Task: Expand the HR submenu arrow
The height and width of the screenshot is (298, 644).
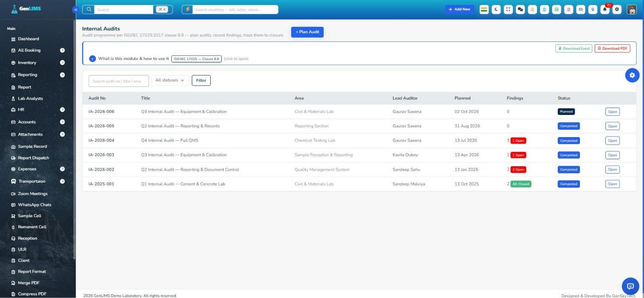Action: click(62, 109)
